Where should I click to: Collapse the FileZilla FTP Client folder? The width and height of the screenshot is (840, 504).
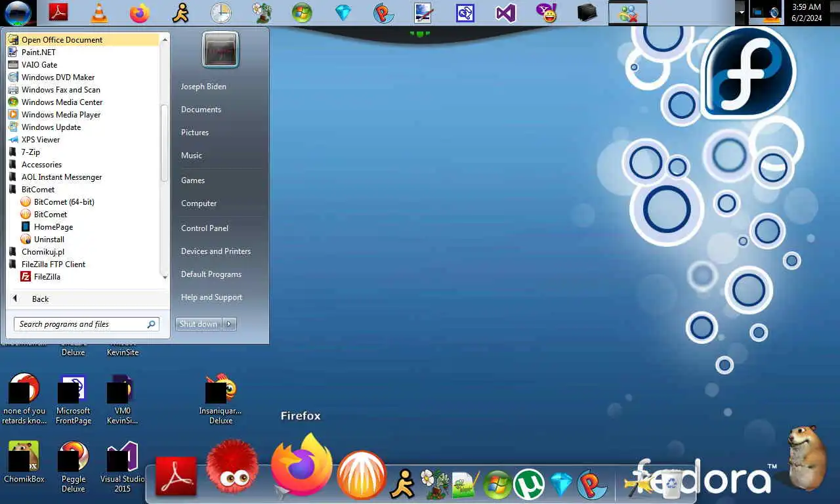[x=53, y=264]
